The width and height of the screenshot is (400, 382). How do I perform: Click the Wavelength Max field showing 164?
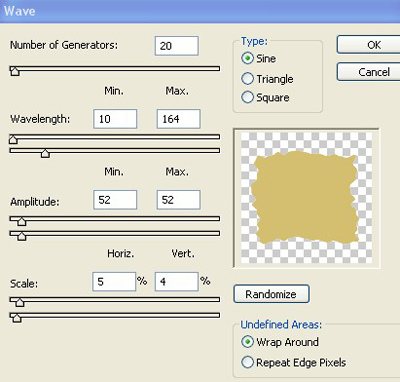178,119
